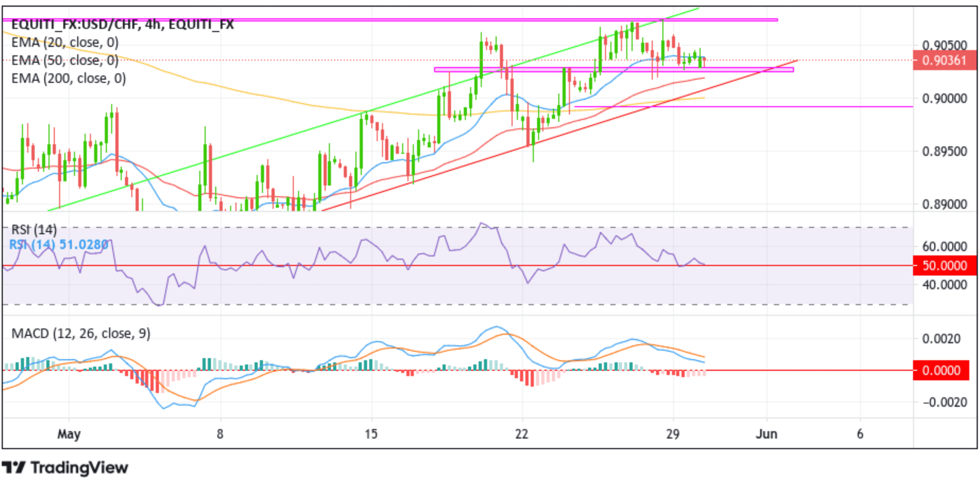The height and width of the screenshot is (489, 980).
Task: Click the 0.90000 price axis label
Action: (945, 98)
